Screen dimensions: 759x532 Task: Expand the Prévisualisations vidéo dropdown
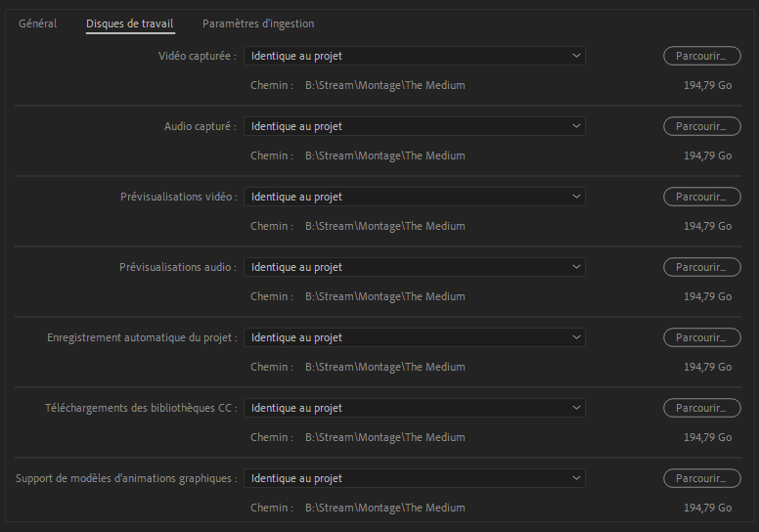[x=415, y=197]
